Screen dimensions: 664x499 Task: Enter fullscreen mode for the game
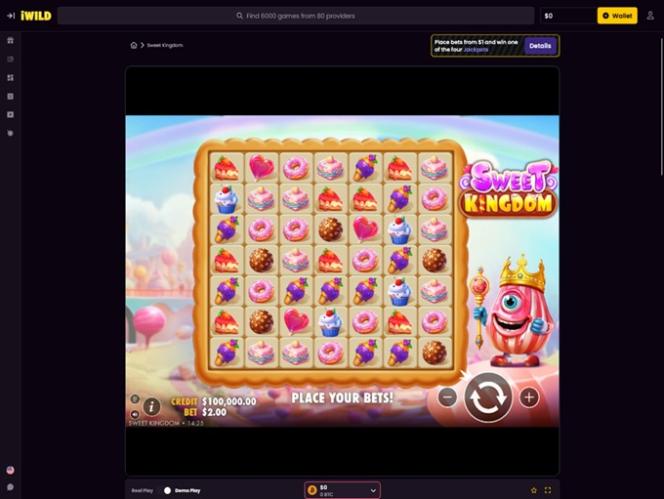click(x=548, y=490)
